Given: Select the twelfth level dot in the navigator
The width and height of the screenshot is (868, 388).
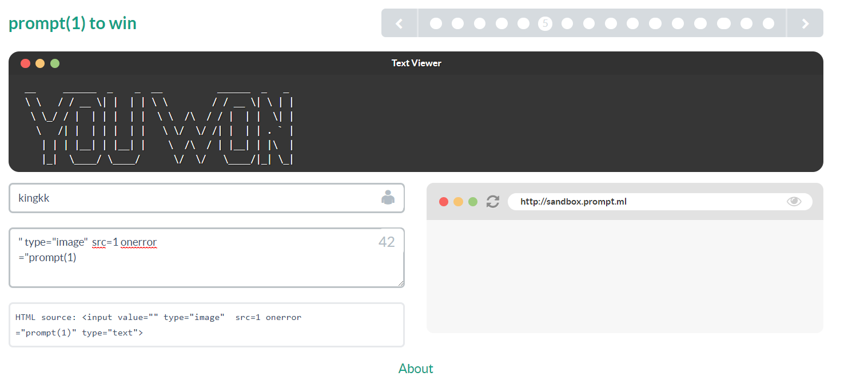Looking at the screenshot, I should pos(678,23).
